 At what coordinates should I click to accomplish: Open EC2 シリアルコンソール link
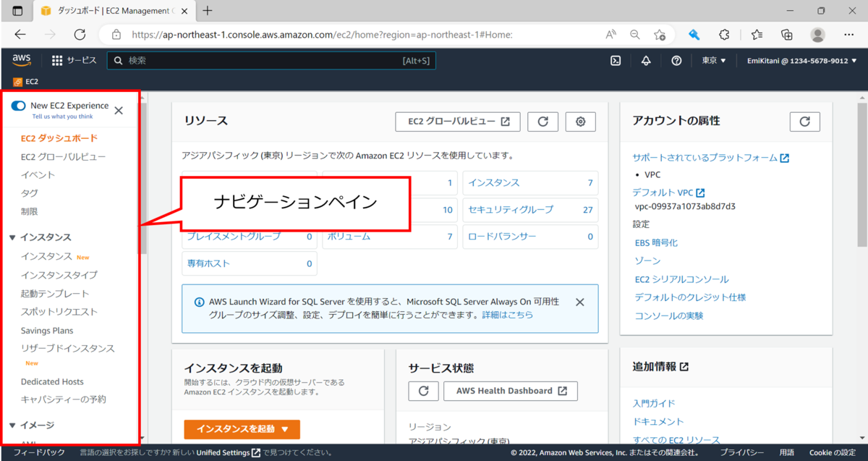681,279
